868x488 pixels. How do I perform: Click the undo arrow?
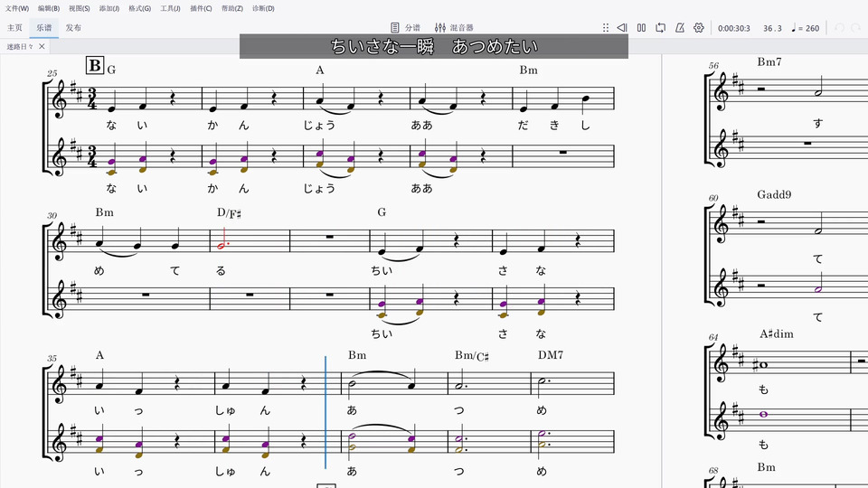[x=840, y=28]
